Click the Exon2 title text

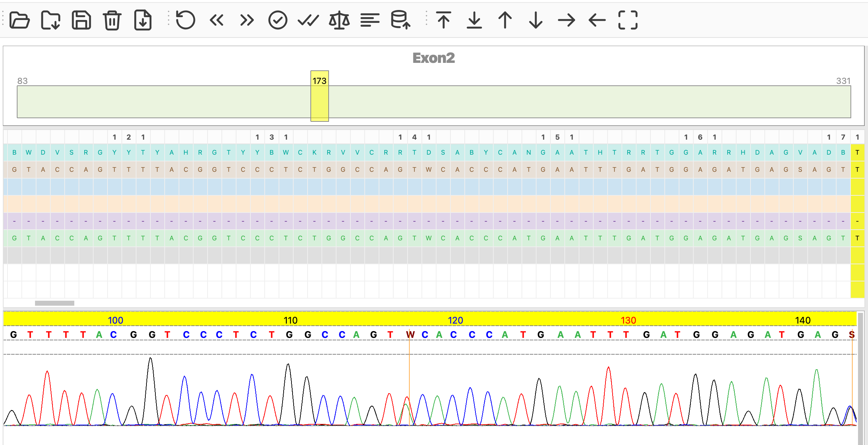pyautogui.click(x=434, y=58)
